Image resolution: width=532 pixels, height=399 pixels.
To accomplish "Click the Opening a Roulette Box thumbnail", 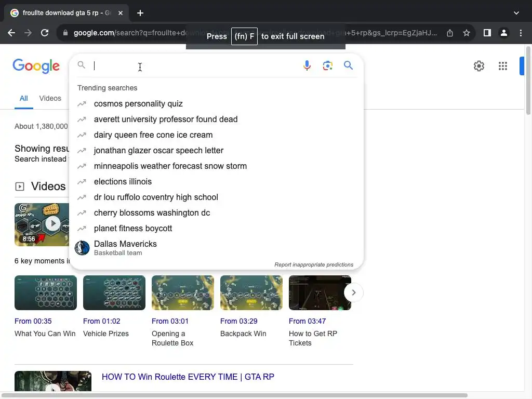I will click(x=183, y=293).
